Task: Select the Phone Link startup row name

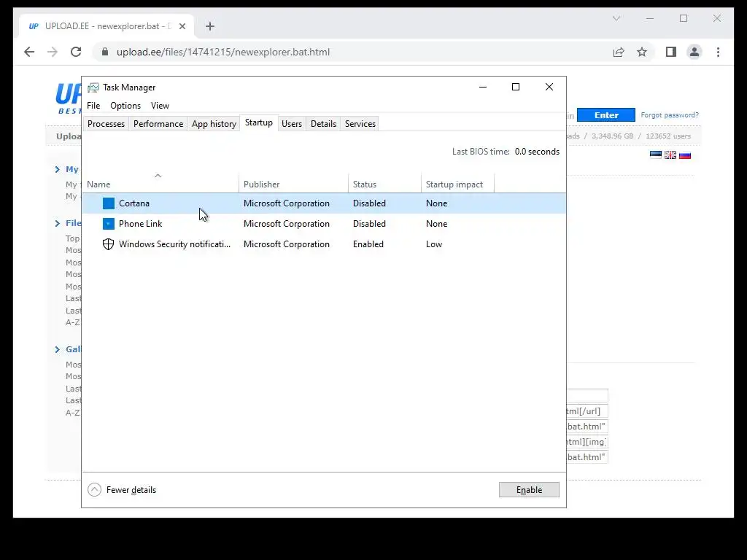Action: [141, 224]
